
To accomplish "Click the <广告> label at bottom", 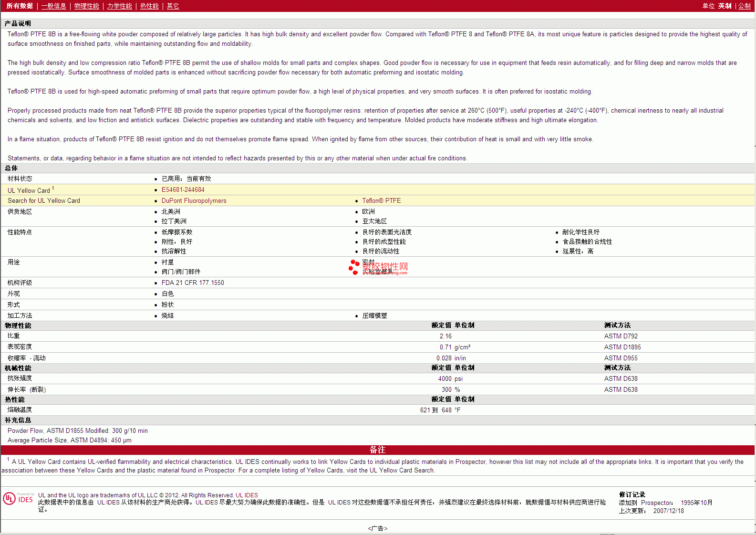I will 377,528.
